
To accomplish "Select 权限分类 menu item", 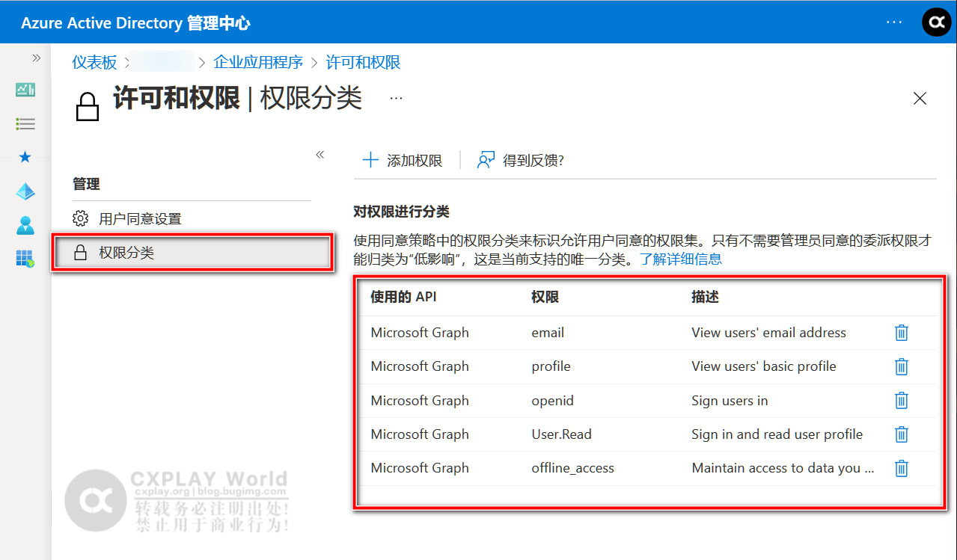I will (x=192, y=253).
